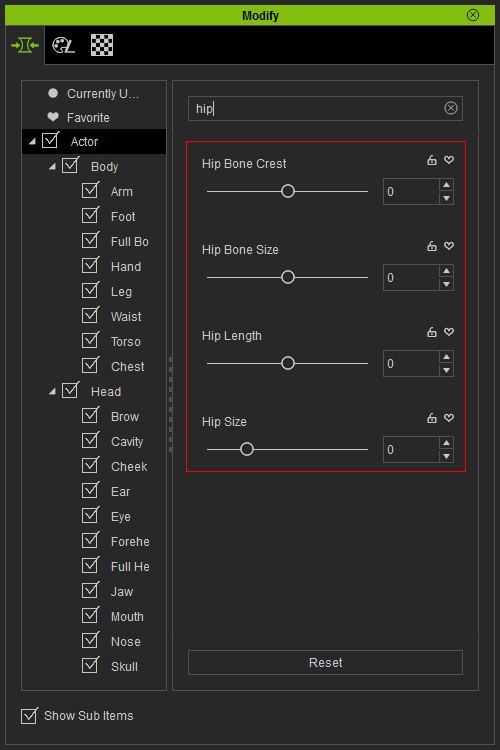The height and width of the screenshot is (750, 500).
Task: Increase Hip Length value with up arrow
Action: [446, 357]
